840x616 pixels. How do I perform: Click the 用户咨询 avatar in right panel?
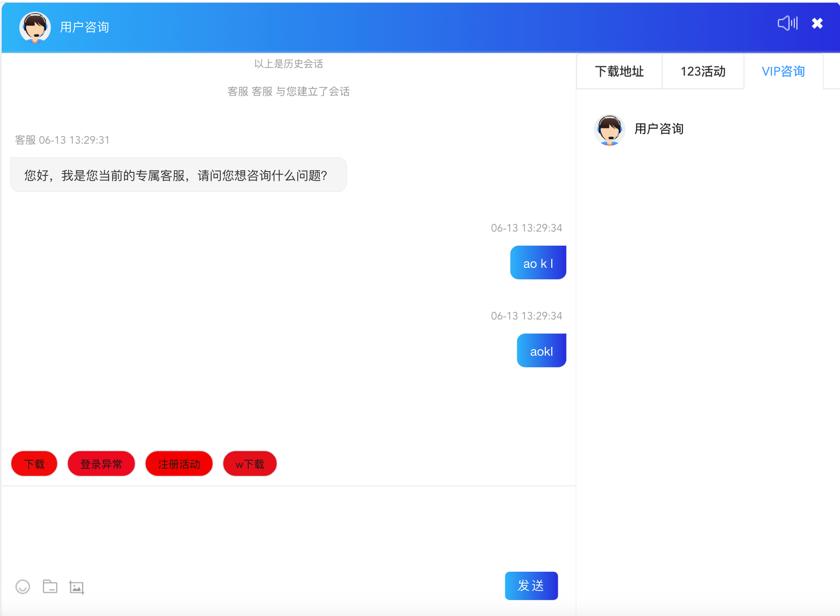click(609, 130)
